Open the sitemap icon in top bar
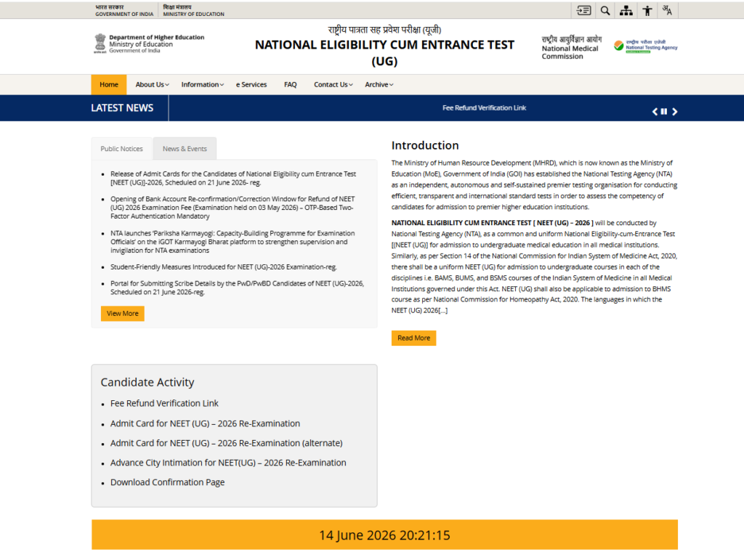 click(x=626, y=10)
